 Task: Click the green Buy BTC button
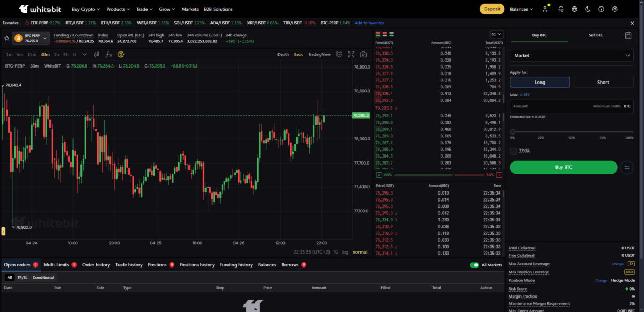click(x=563, y=167)
